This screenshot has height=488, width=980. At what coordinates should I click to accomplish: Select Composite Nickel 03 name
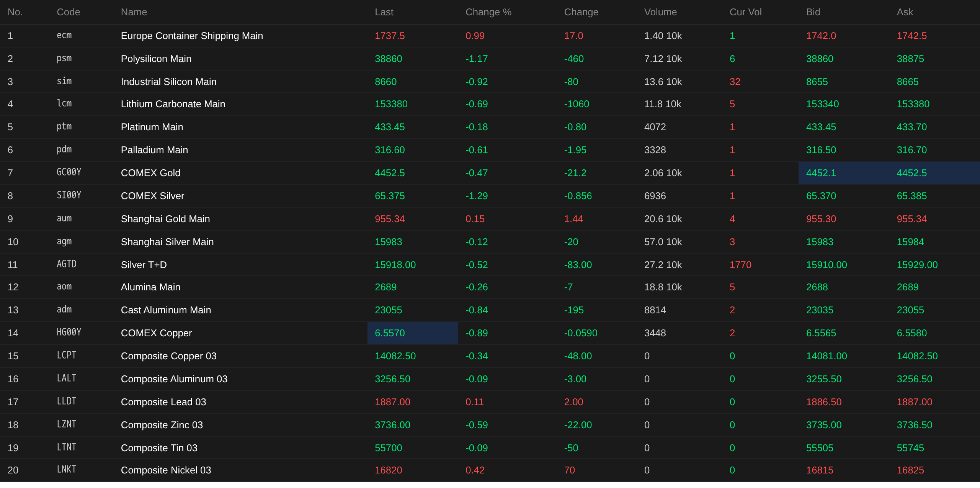[166, 470]
